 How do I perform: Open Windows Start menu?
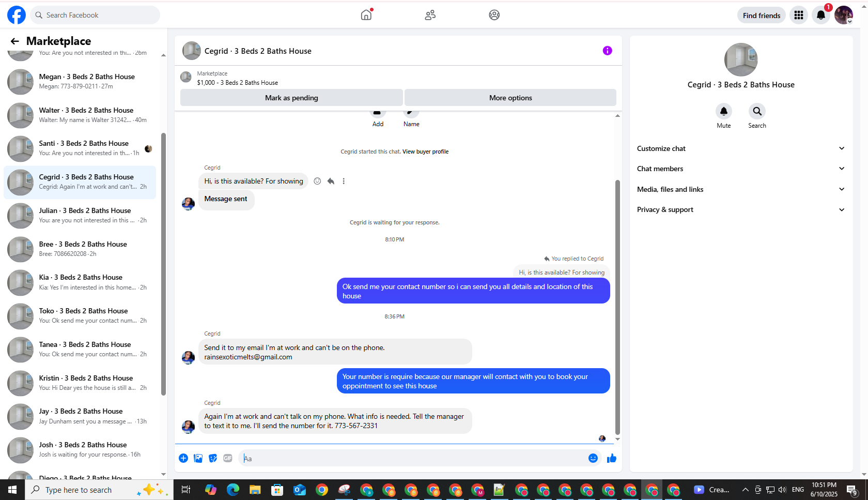coord(12,490)
